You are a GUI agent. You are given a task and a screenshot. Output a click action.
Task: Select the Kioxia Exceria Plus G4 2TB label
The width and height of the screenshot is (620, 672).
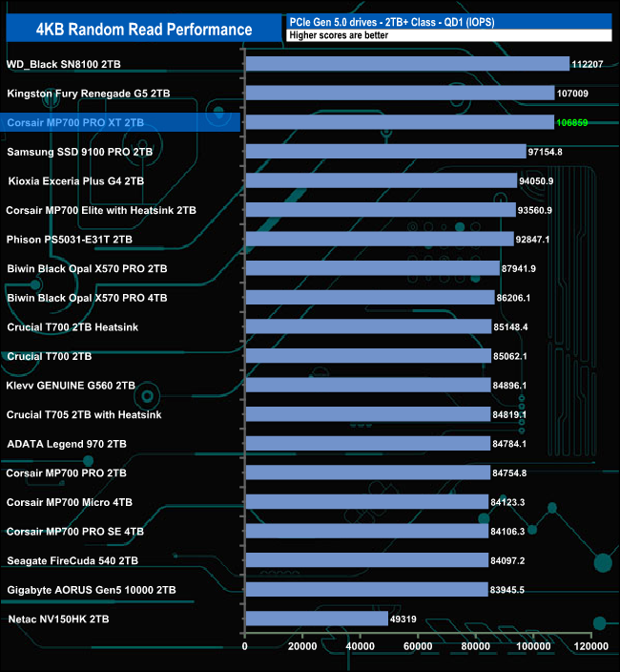[x=76, y=180]
